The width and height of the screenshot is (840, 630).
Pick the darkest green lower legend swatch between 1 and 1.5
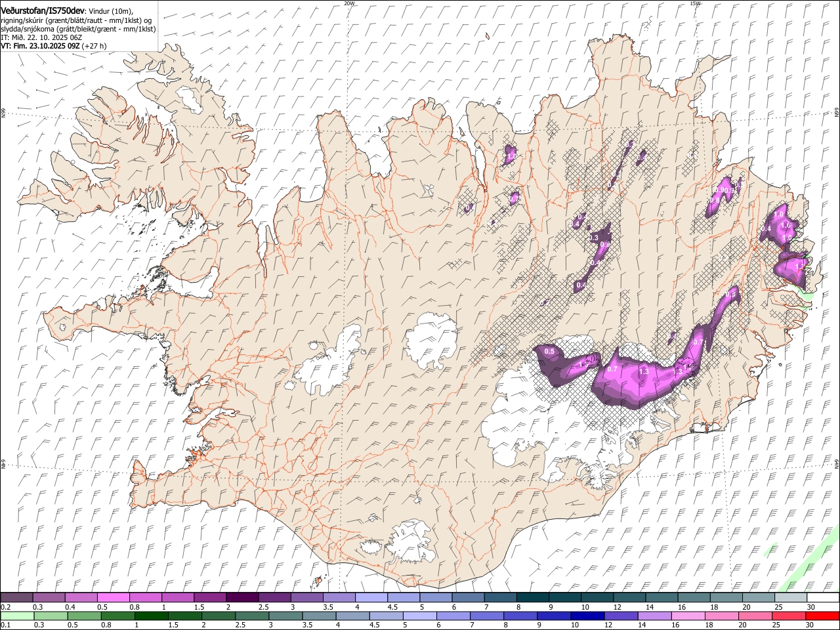click(152, 616)
